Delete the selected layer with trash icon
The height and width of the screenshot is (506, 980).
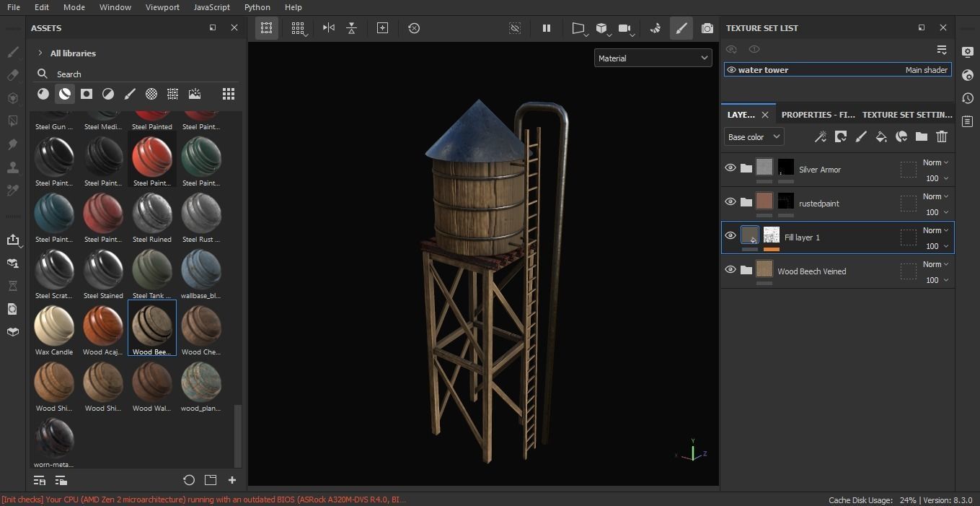[942, 136]
